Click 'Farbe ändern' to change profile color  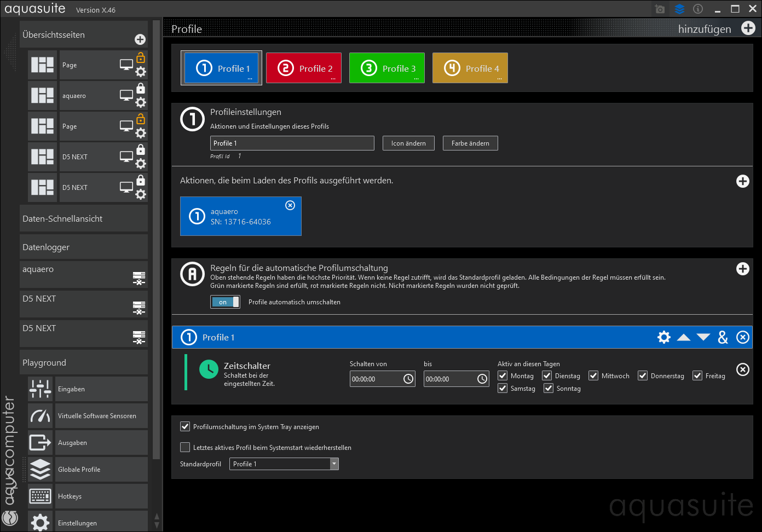[x=470, y=143]
